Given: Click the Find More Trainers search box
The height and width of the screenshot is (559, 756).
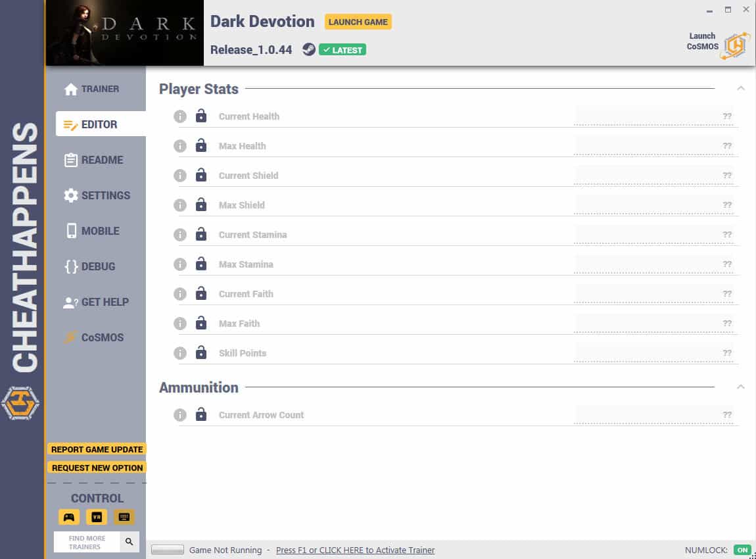Looking at the screenshot, I should pos(87,542).
